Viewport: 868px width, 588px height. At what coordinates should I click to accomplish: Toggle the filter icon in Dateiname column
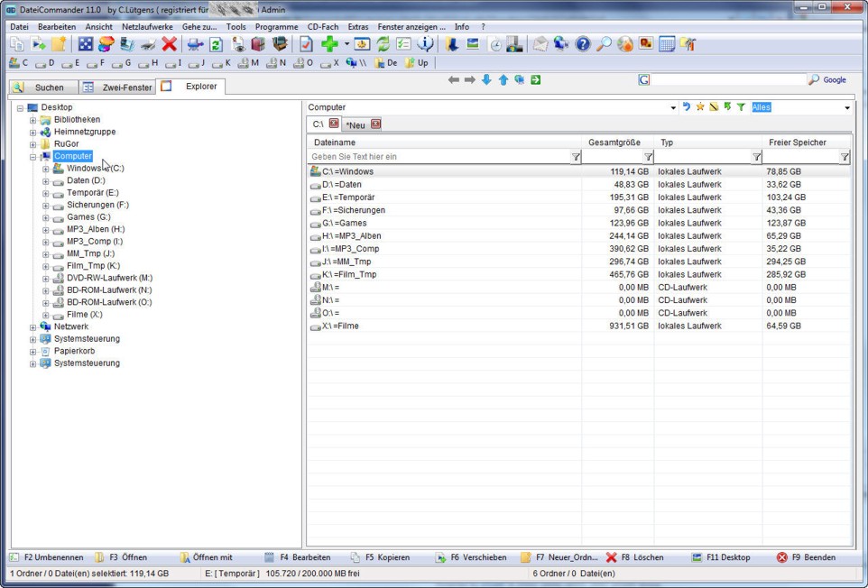coord(576,157)
